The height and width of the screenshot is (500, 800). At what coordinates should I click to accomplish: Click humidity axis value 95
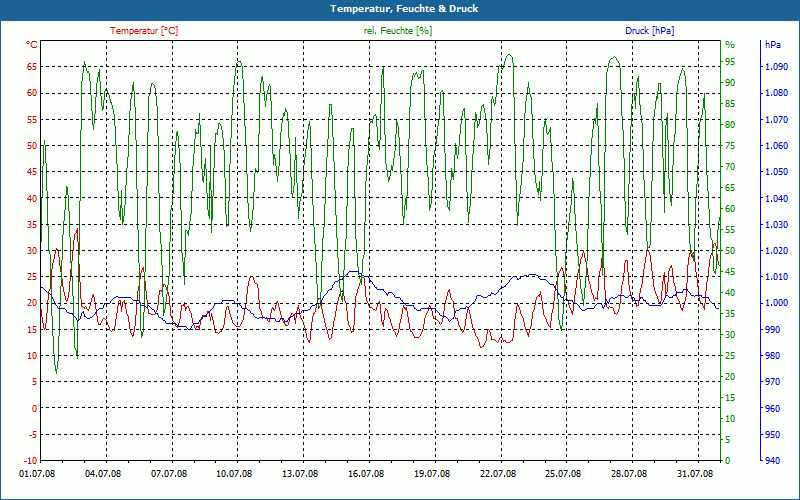point(730,62)
